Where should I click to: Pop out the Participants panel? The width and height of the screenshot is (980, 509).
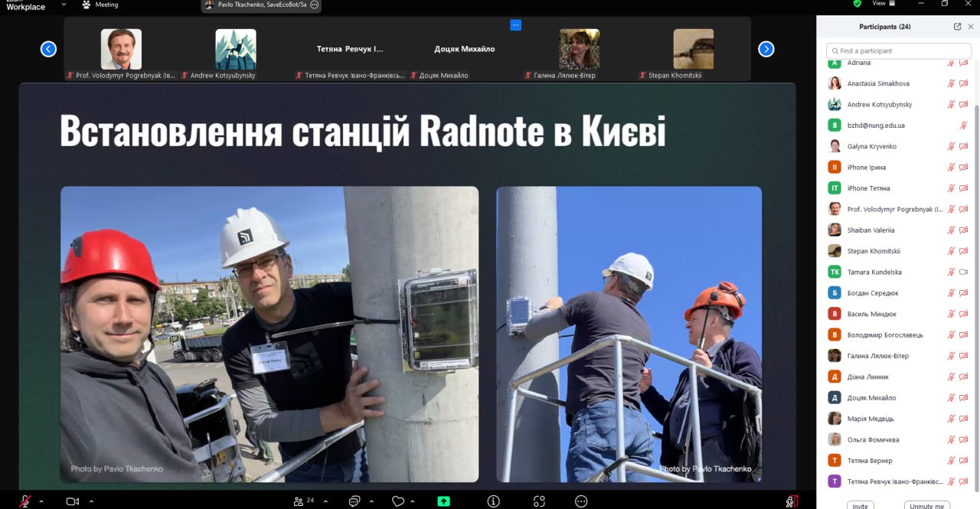pos(957,26)
